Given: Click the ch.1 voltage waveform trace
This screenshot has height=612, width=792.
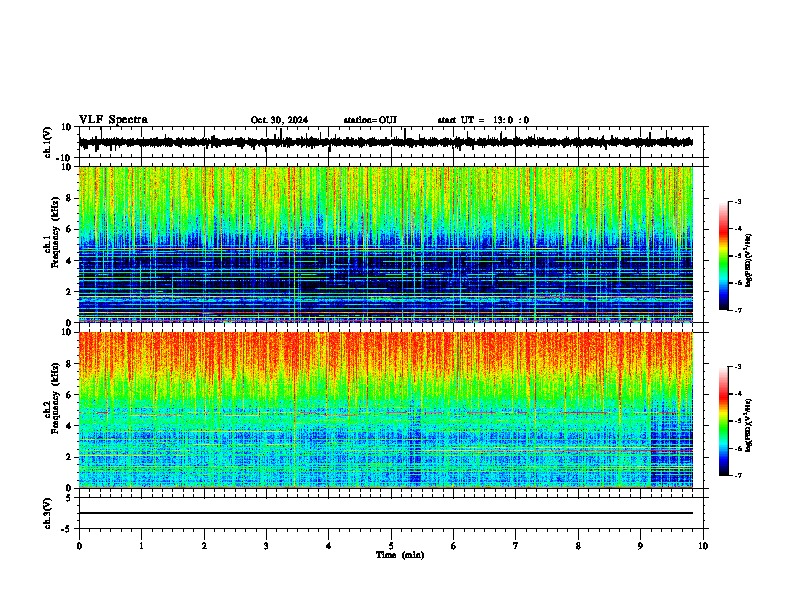Looking at the screenshot, I should (x=386, y=142).
